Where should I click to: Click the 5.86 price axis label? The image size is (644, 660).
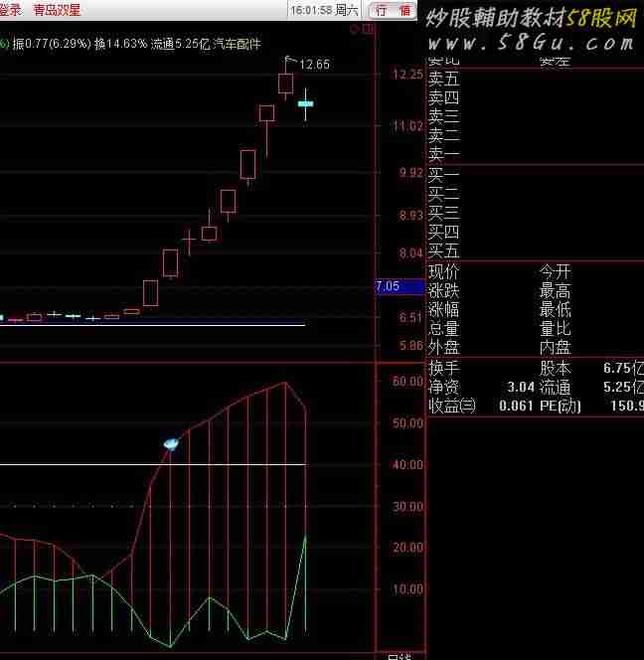pos(410,346)
